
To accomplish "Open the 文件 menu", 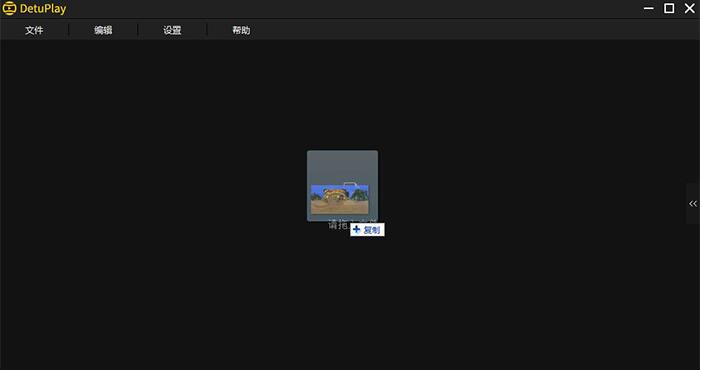I will (x=34, y=30).
